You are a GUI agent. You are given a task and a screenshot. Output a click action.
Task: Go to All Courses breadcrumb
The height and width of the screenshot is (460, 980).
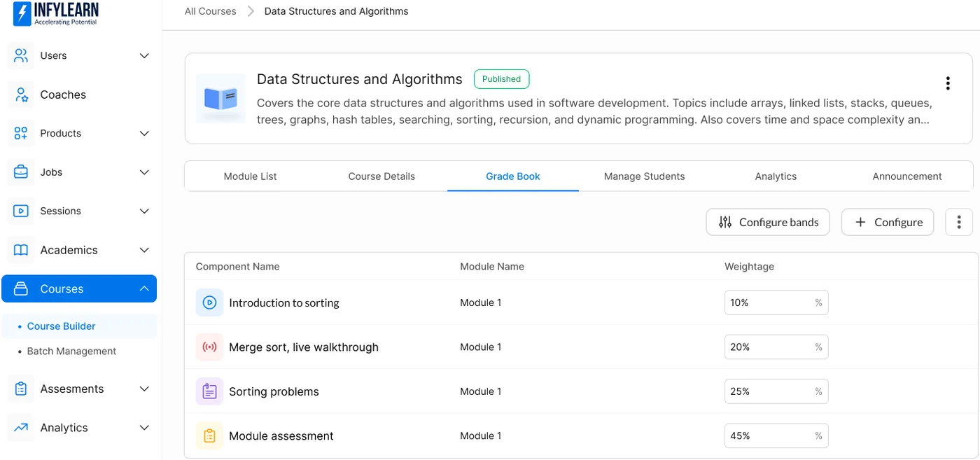coord(210,11)
